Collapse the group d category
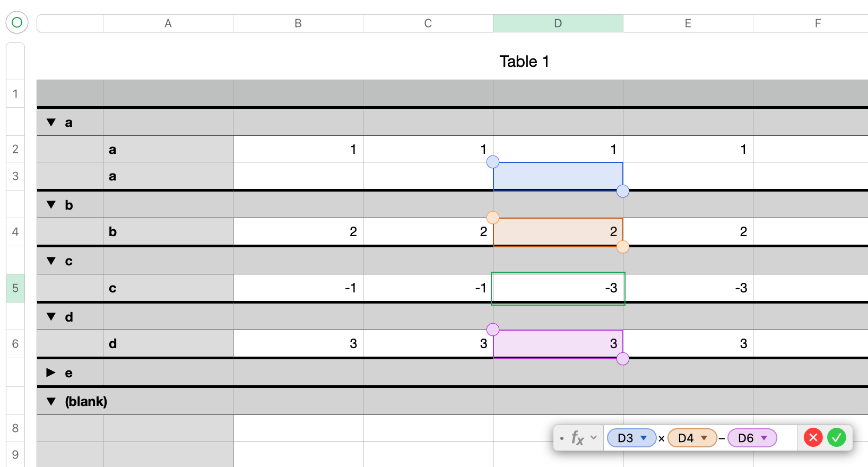Viewport: 868px width, 467px height. click(51, 317)
